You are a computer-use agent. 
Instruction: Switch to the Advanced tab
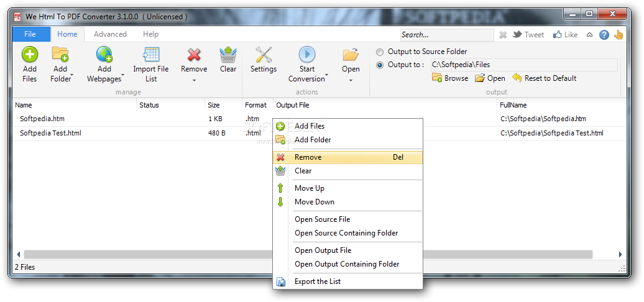pyautogui.click(x=110, y=34)
